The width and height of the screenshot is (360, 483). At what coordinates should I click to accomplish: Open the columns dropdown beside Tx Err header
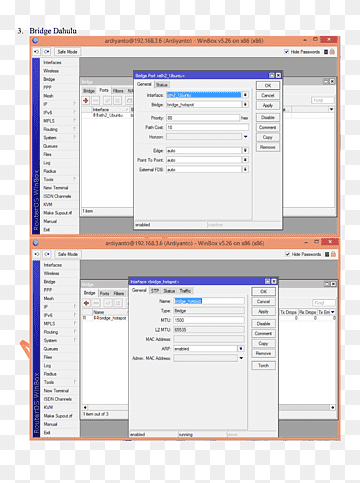click(333, 312)
